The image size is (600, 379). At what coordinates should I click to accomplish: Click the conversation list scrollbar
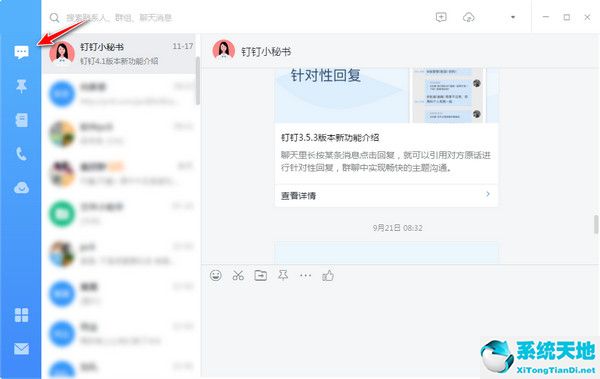coord(198,80)
